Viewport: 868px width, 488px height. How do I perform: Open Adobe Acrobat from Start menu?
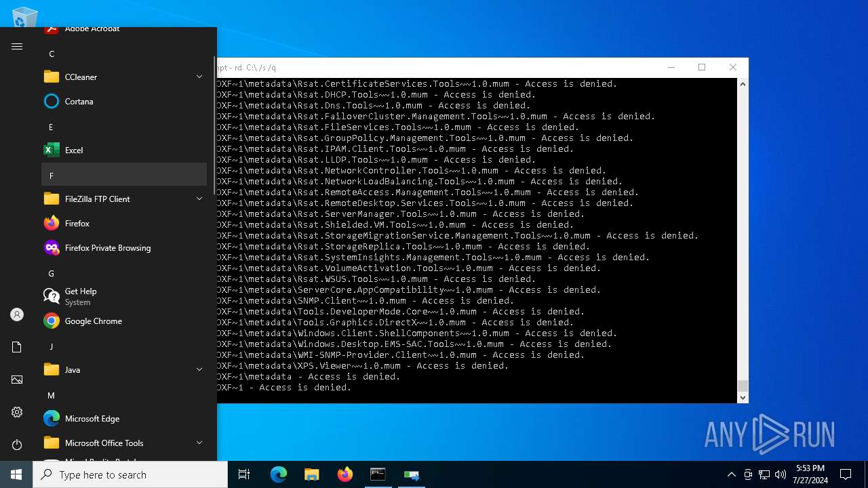[x=124, y=30]
